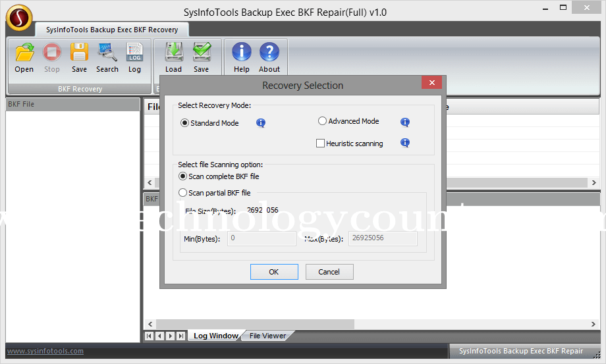Viewport: 606px width, 364px height.
Task: Close the Recovery Selection dialog
Action: pos(431,82)
